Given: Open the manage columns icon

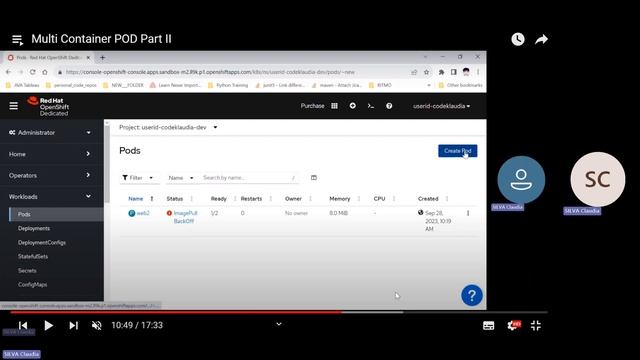Looking at the screenshot, I should click(313, 178).
